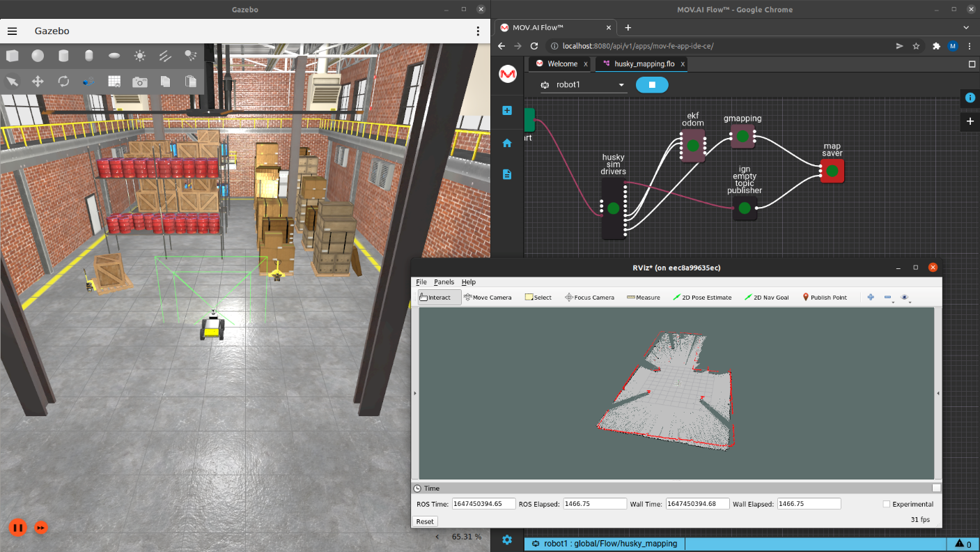Select the Gazebo translate mode tool
The height and width of the screenshot is (552, 980).
38,82
